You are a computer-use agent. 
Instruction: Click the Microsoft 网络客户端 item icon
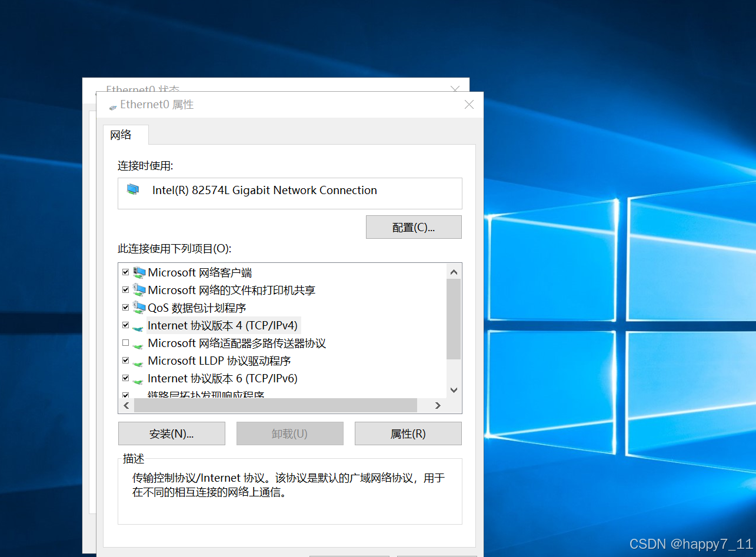click(139, 272)
